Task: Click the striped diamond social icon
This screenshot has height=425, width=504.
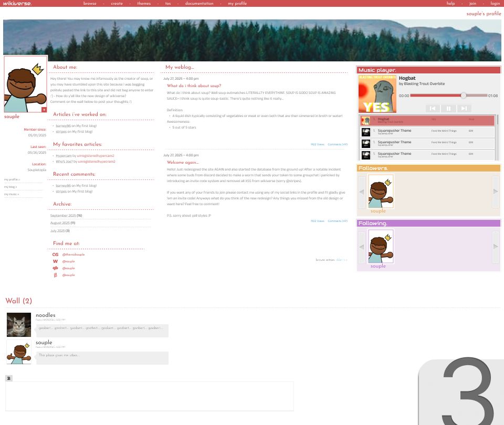Action: pyautogui.click(x=55, y=268)
